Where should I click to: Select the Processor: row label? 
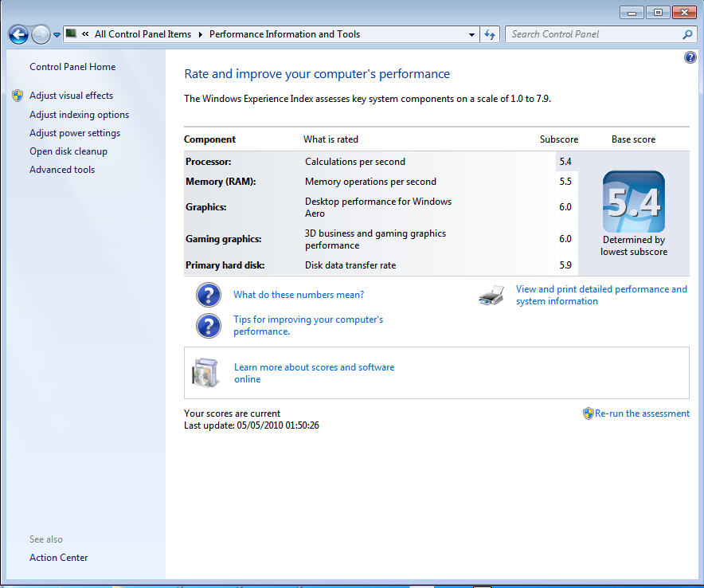tap(209, 162)
